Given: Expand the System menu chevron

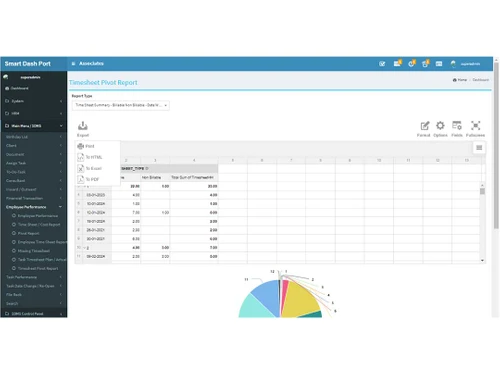Looking at the screenshot, I should click(61, 101).
